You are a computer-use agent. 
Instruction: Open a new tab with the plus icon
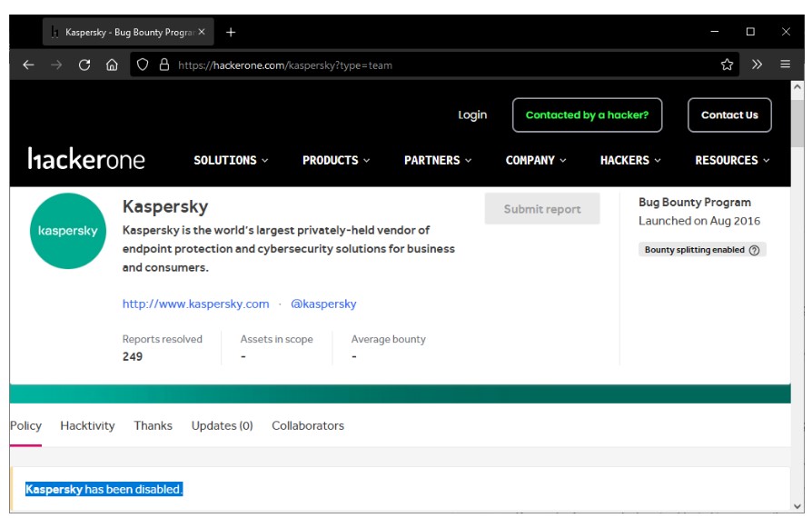[x=231, y=32]
